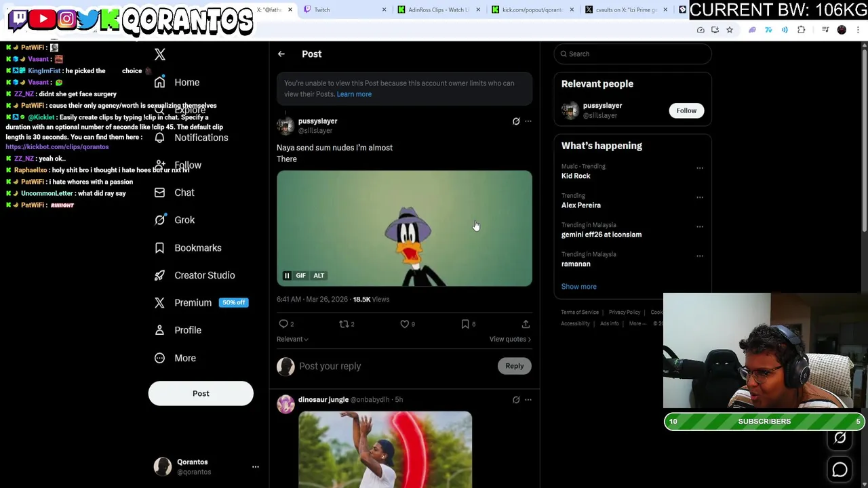Close the Twitch browser tab

[384, 9]
